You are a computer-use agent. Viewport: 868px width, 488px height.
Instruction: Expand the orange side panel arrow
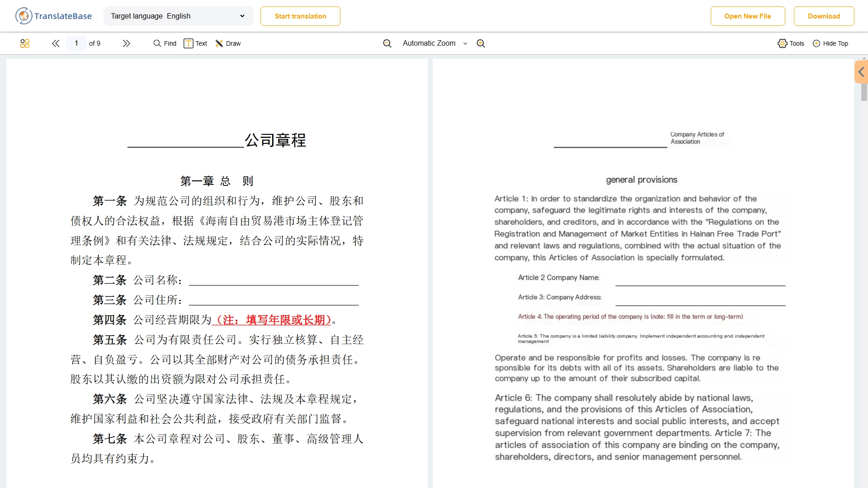(x=861, y=72)
